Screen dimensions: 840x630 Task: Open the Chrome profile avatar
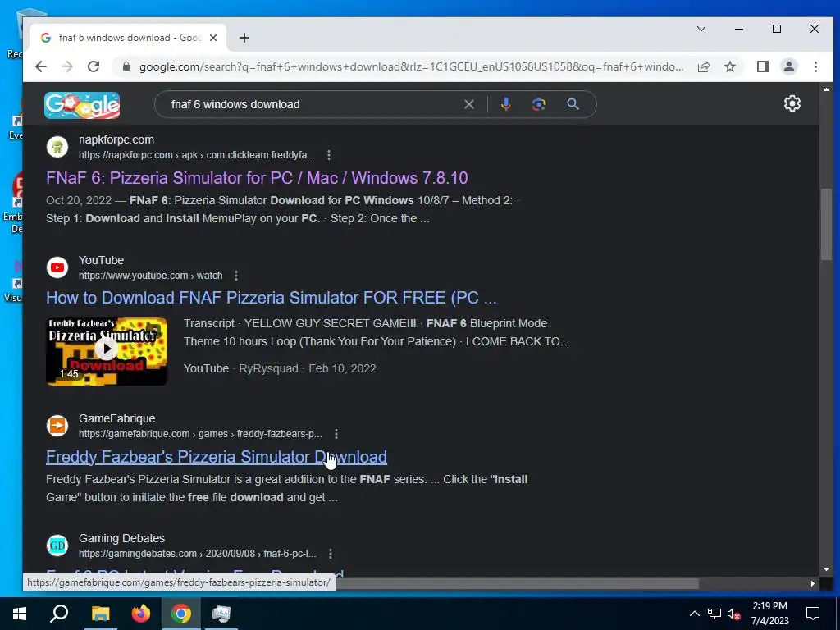click(789, 66)
